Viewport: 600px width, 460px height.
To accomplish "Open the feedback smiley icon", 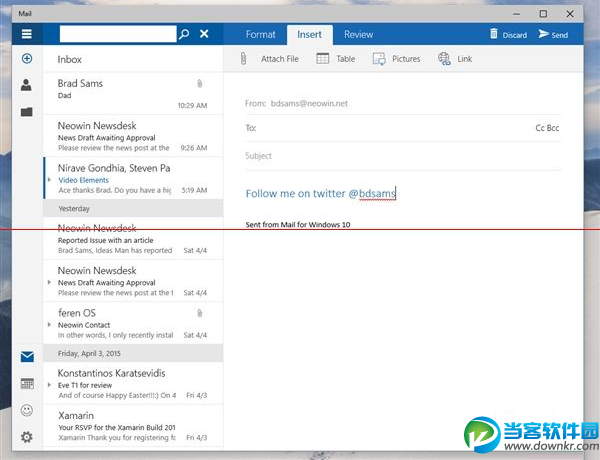I will pyautogui.click(x=26, y=410).
